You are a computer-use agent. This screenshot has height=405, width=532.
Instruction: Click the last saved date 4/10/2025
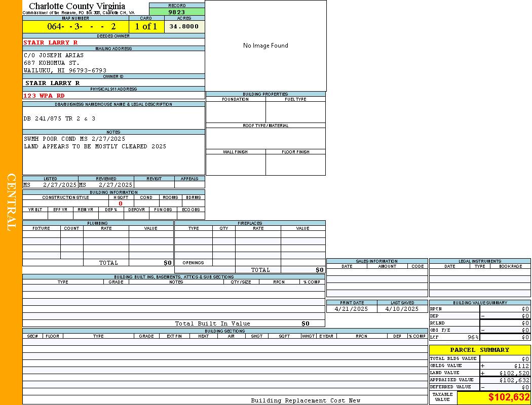(402, 309)
